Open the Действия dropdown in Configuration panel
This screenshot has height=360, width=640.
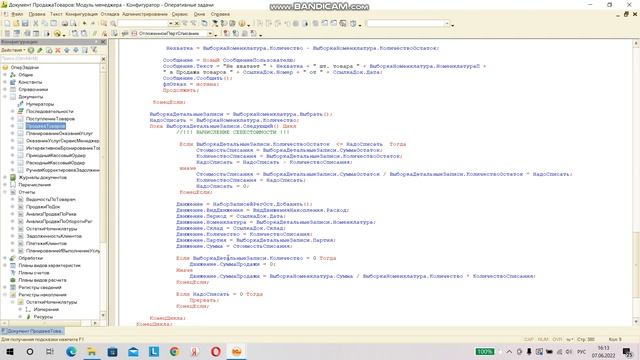[13, 50]
